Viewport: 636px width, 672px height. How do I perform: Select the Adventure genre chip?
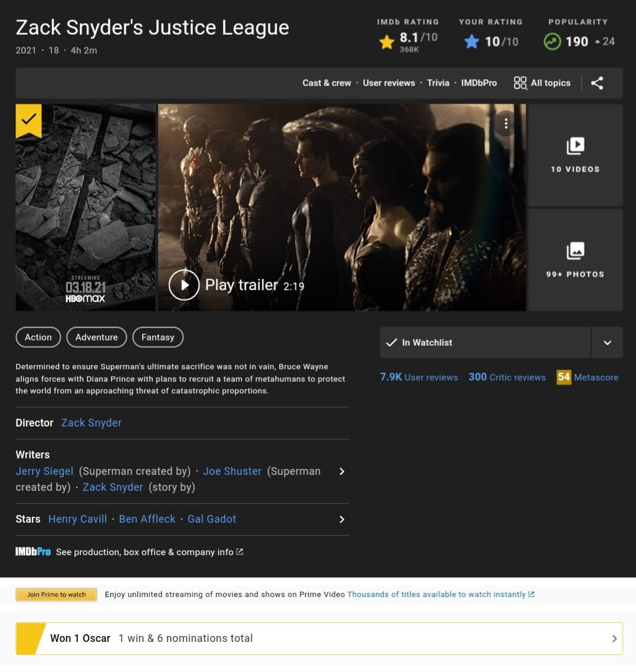click(96, 337)
